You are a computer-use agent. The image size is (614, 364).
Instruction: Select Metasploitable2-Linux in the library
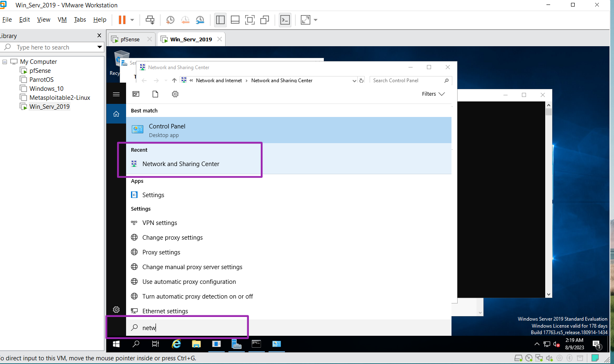point(60,98)
